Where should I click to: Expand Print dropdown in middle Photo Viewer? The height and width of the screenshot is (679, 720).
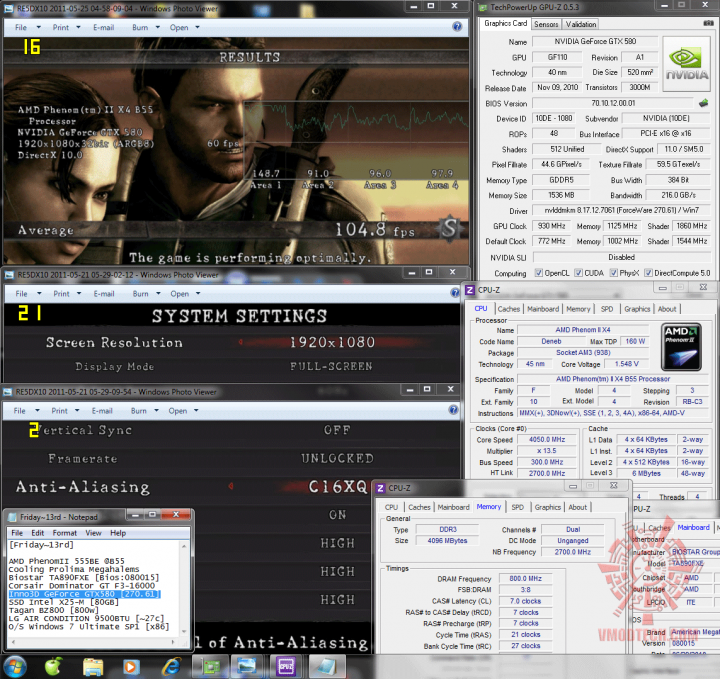tap(79, 293)
